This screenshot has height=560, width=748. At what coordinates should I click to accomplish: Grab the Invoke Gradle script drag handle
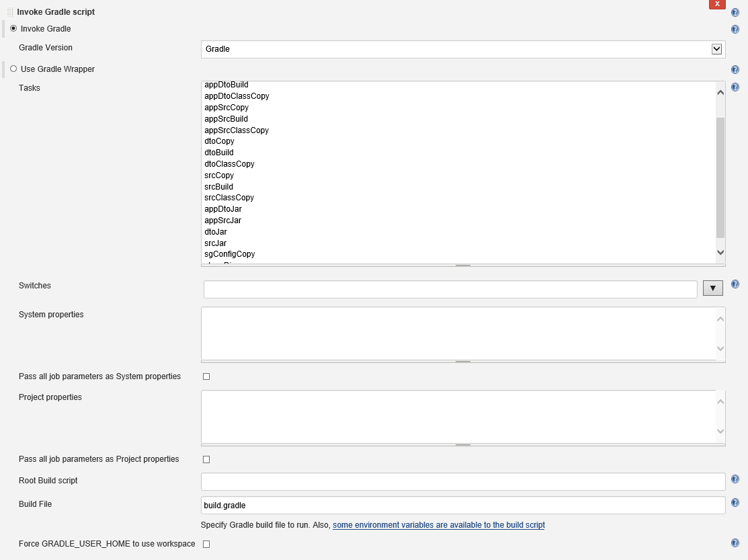9,12
